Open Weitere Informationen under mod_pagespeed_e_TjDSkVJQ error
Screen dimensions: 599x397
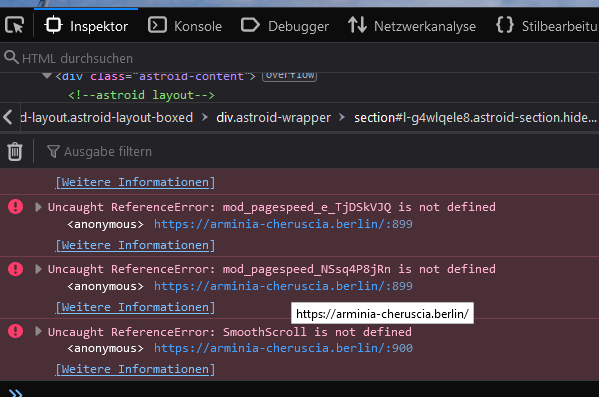point(135,245)
